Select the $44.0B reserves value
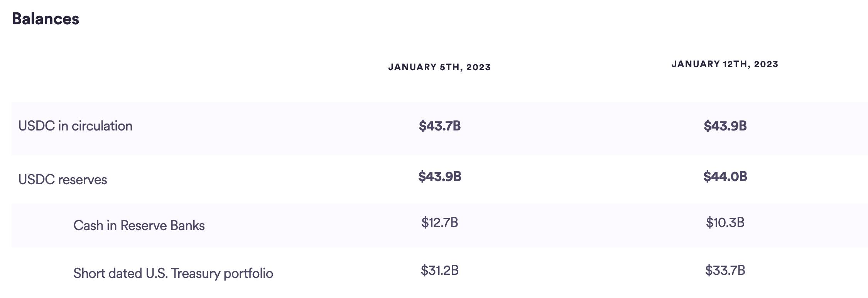 point(725,176)
